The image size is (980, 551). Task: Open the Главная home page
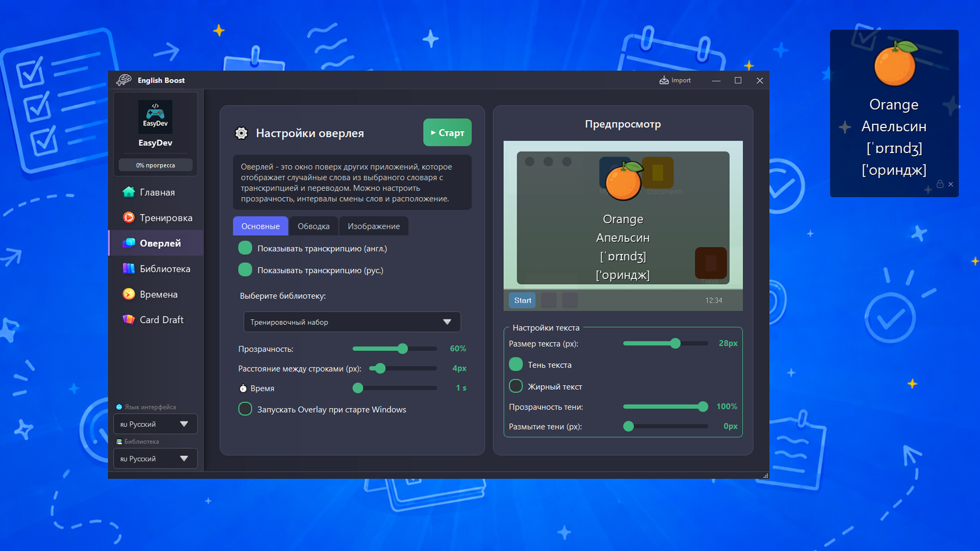(156, 192)
